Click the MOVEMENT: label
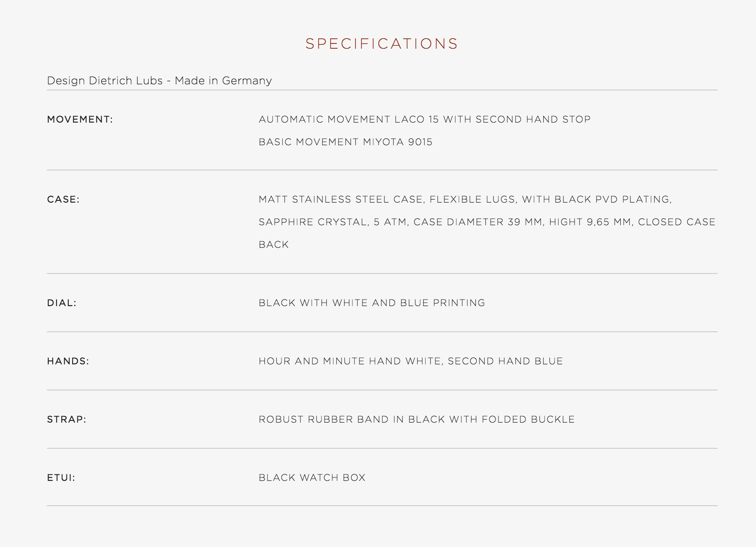The image size is (756, 547). coord(80,119)
